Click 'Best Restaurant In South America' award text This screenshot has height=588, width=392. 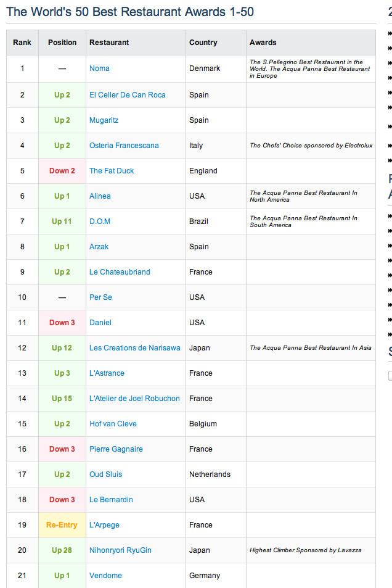(304, 222)
